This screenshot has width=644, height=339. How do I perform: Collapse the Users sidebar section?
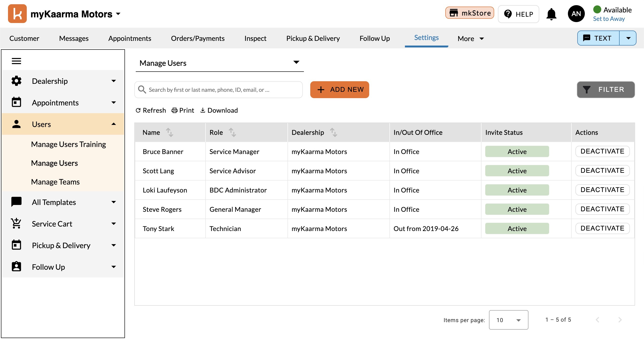click(113, 124)
